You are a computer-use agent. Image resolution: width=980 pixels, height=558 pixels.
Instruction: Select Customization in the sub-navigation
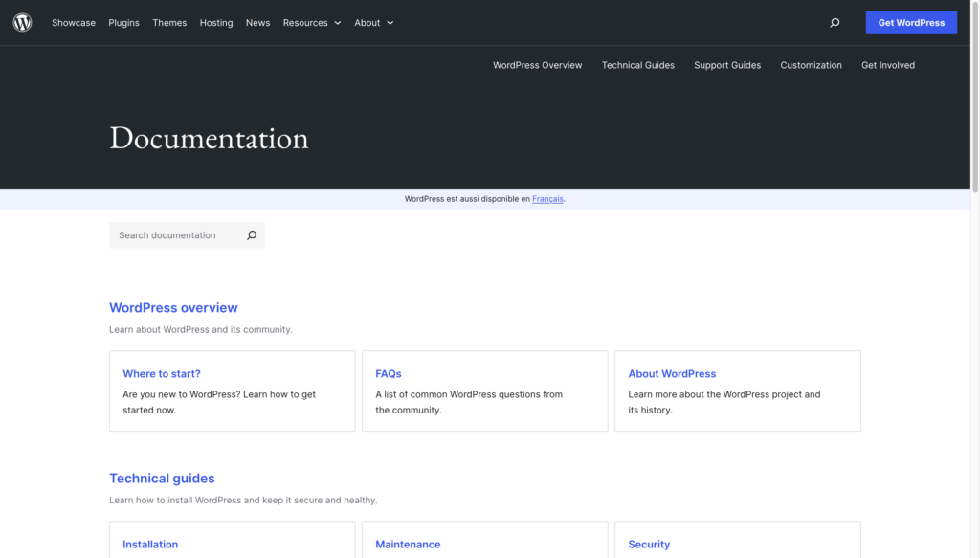[x=812, y=65]
